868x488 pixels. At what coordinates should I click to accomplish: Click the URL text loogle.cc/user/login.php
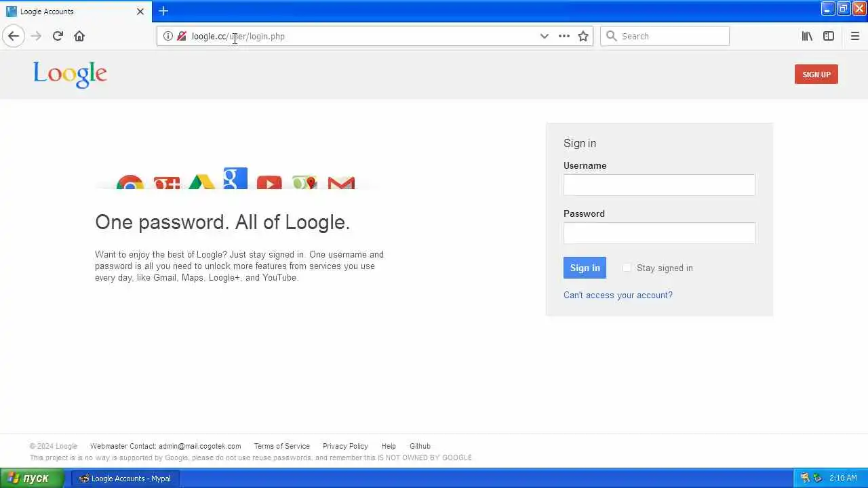tap(238, 36)
